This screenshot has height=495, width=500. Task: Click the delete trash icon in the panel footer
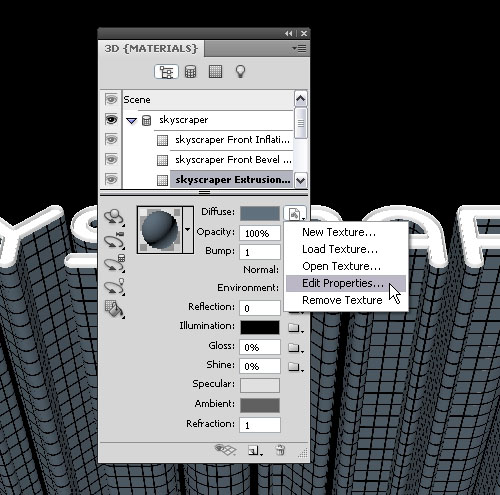(x=280, y=451)
